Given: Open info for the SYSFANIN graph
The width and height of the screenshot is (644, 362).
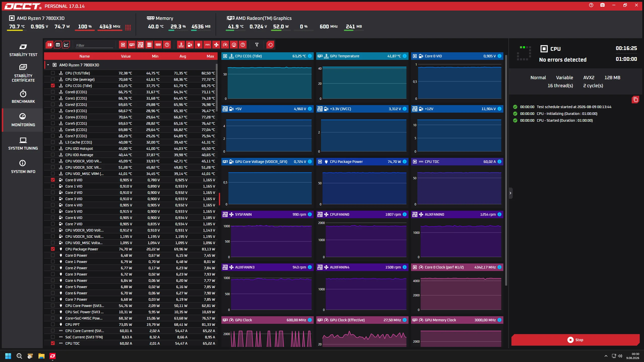Looking at the screenshot, I should tap(310, 214).
